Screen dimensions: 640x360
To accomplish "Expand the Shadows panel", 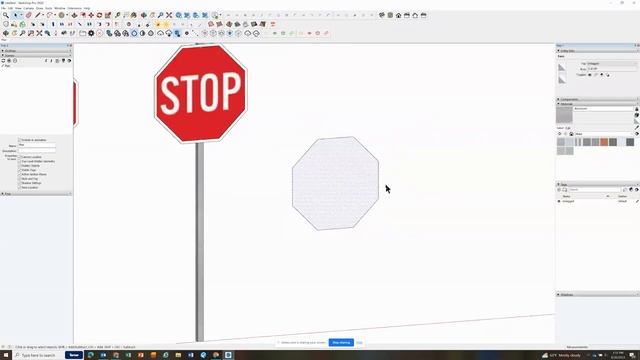I will 598,294.
